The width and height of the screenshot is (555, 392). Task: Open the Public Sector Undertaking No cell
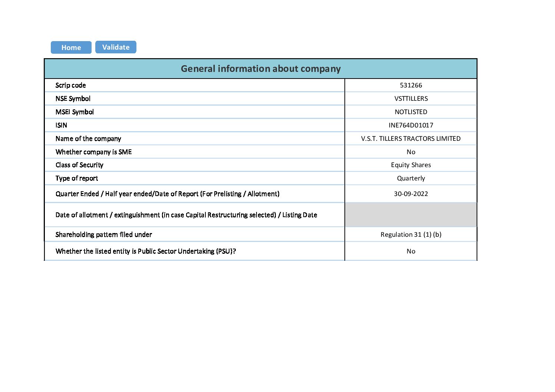click(410, 251)
